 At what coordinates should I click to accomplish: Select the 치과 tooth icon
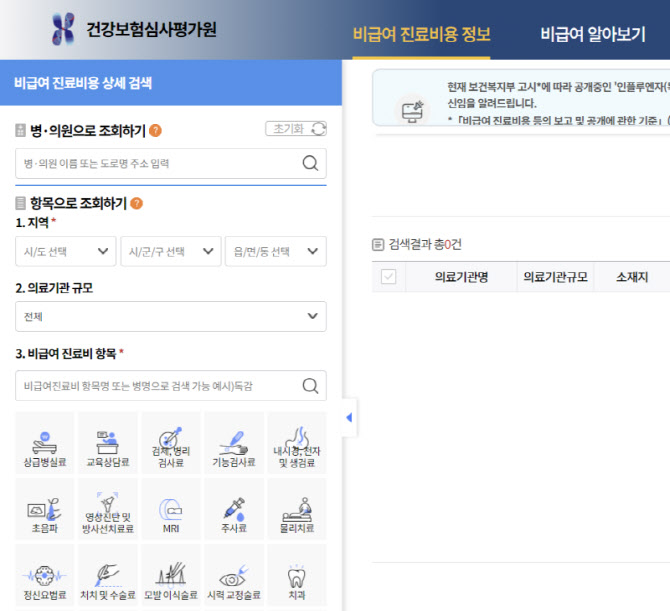click(296, 576)
